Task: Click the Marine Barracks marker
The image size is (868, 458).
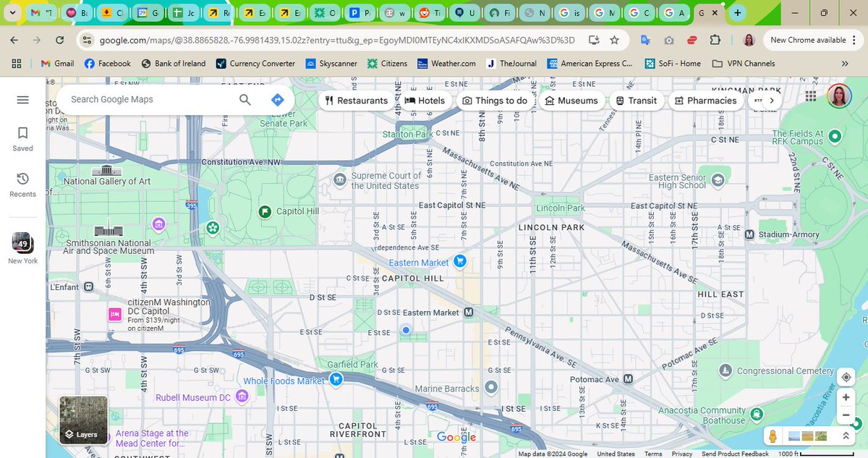Action: point(491,388)
